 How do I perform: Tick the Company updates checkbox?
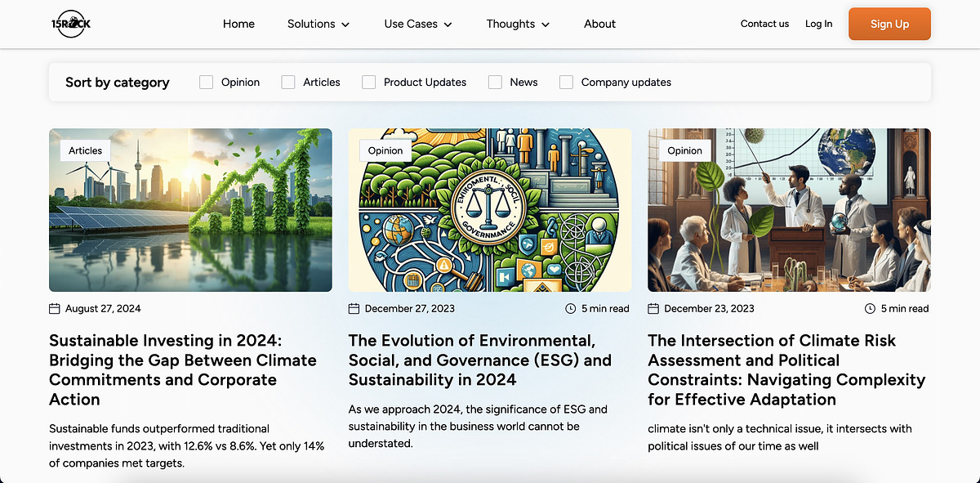point(566,83)
